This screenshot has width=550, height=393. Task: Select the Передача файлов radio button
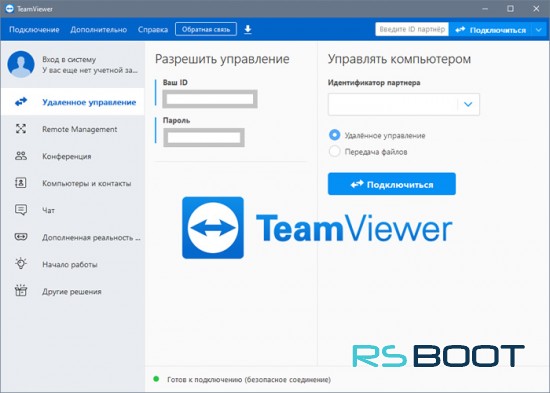(334, 152)
